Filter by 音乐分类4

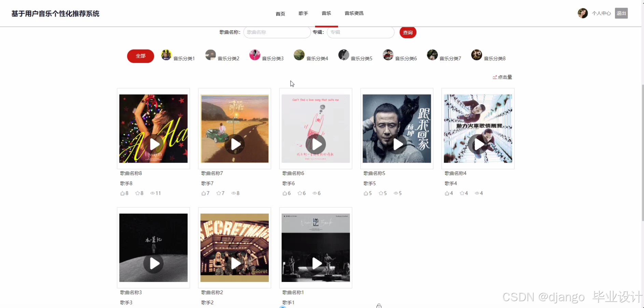pos(311,55)
